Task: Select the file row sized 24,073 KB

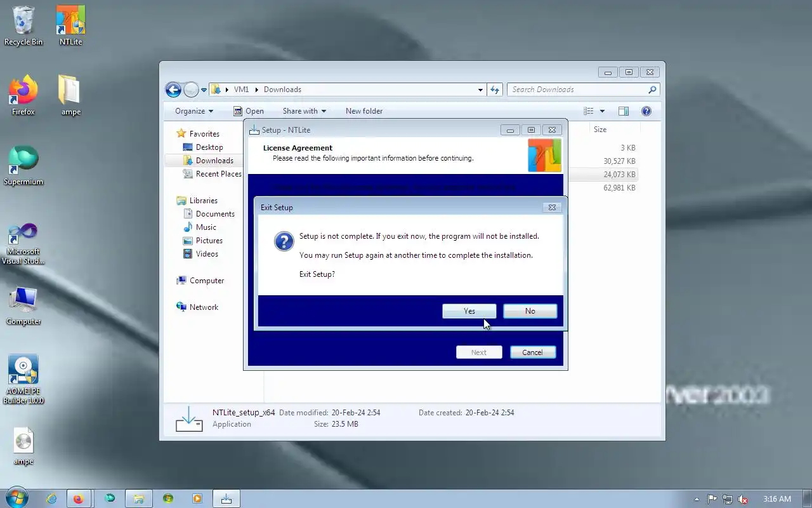Action: pos(603,175)
